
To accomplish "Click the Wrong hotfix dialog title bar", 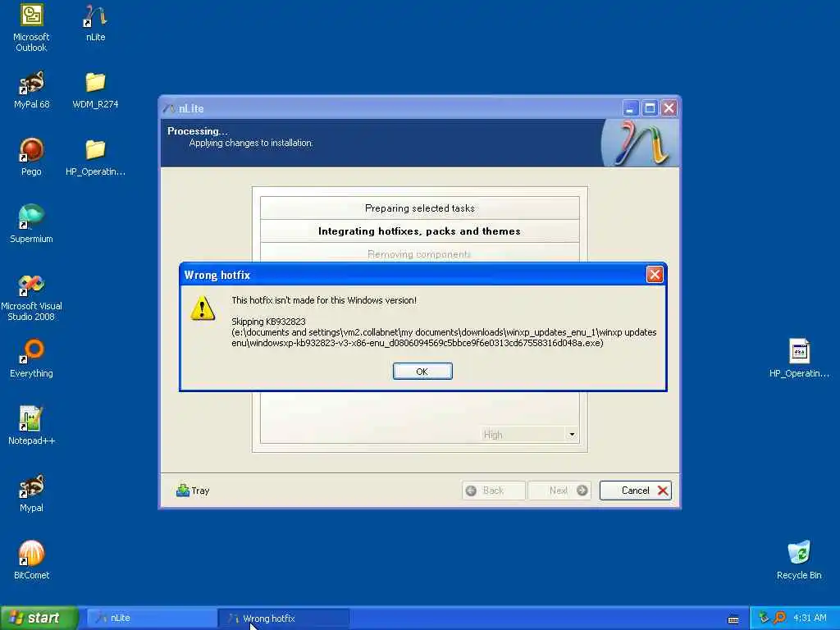I will 413,275.
